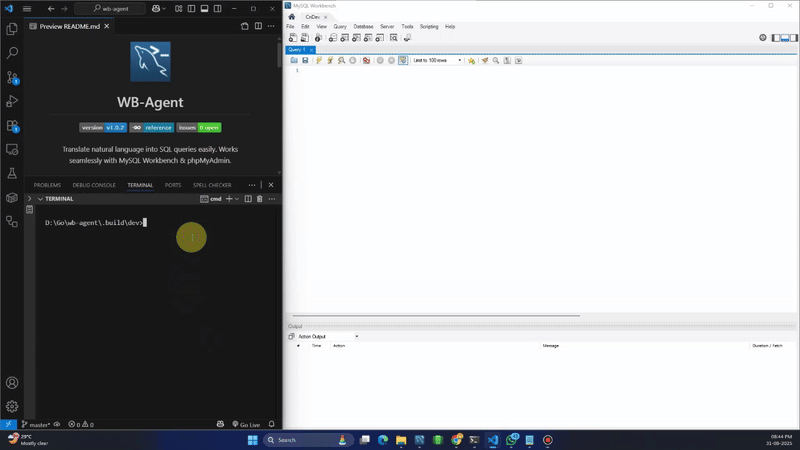Open the master branch status bar item
The width and height of the screenshot is (800, 450).
36,424
